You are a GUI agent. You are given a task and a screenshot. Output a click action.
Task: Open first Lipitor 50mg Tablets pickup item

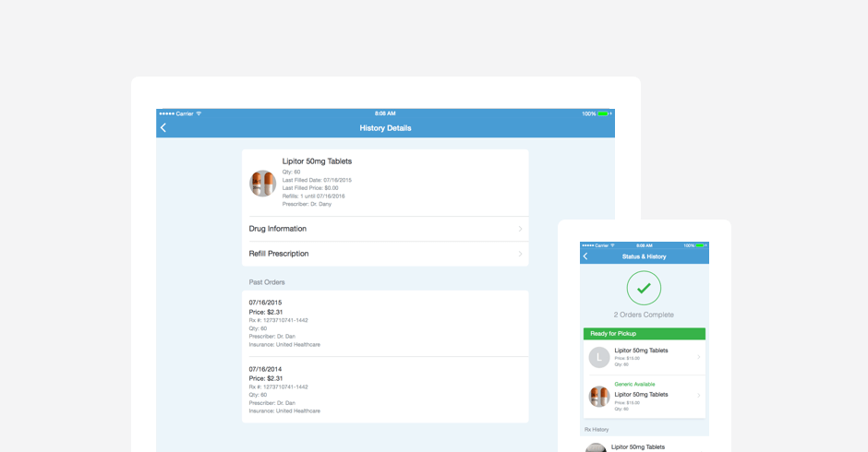click(645, 357)
